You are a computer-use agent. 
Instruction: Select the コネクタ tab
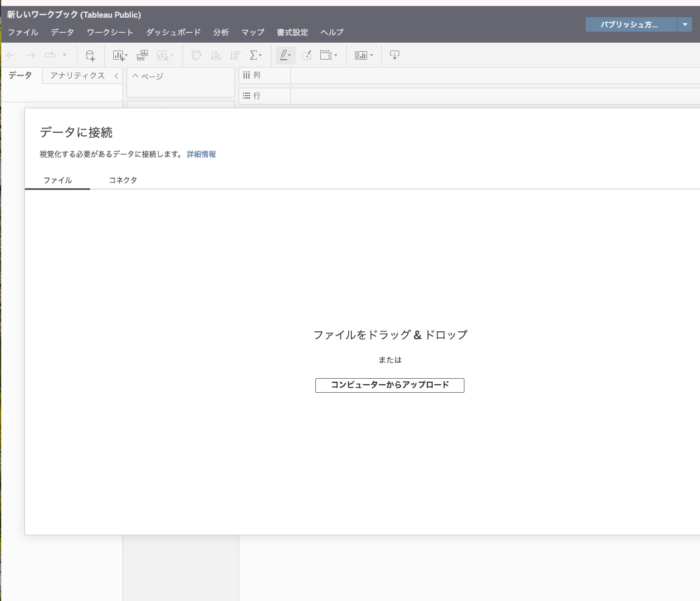(123, 180)
